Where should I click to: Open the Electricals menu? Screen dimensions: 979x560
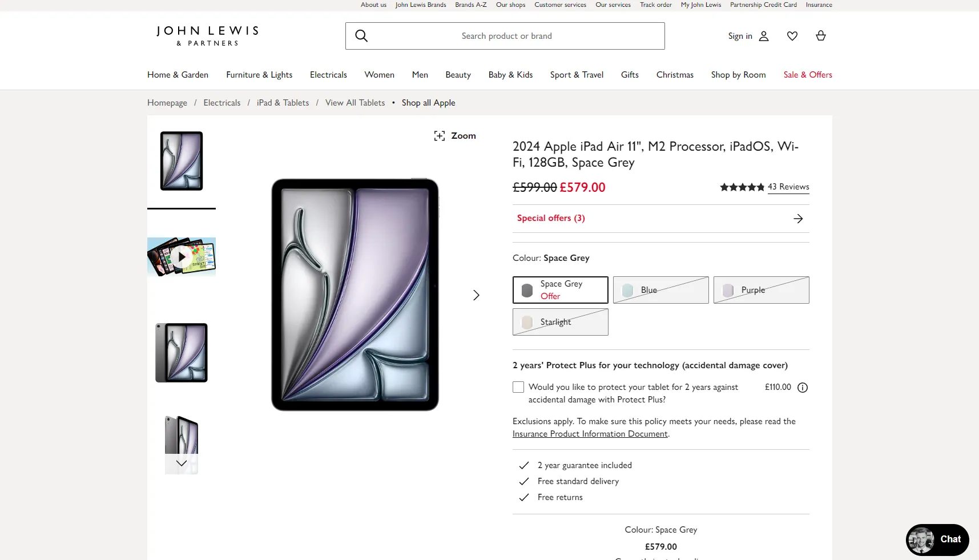[x=328, y=75]
